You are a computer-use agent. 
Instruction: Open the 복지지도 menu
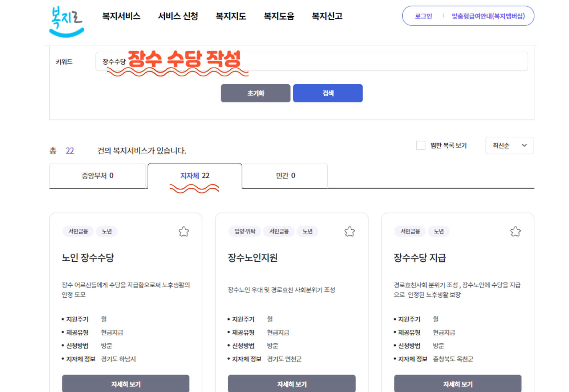230,16
